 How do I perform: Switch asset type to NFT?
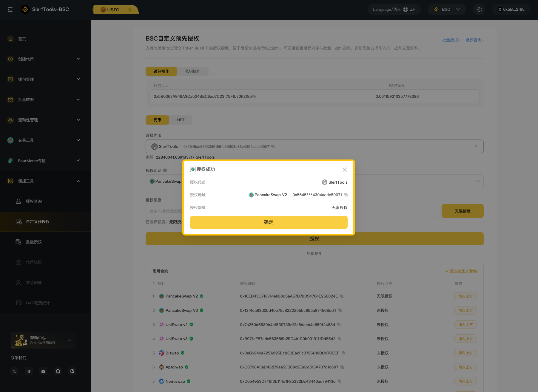pos(181,120)
